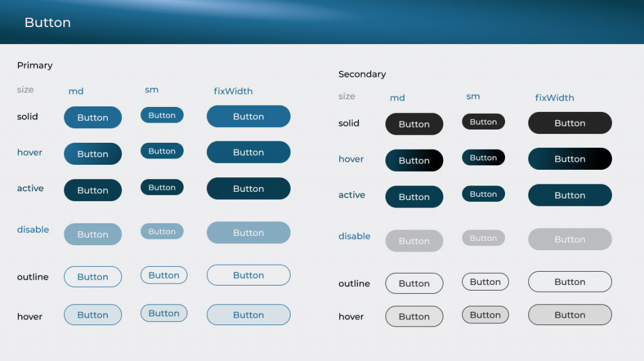The width and height of the screenshot is (644, 361).
Task: Click the Primary disable sm Button
Action: click(162, 231)
